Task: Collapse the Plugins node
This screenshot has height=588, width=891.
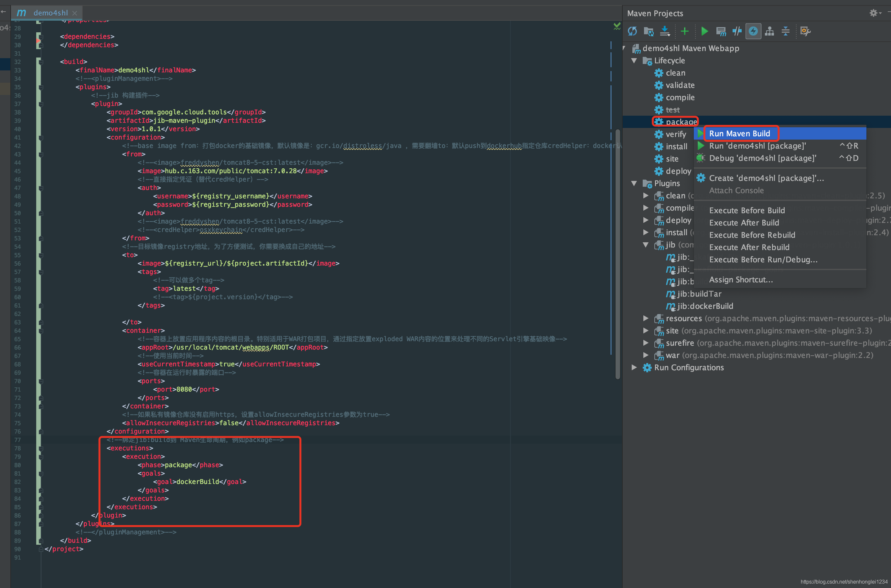Action: 634,184
